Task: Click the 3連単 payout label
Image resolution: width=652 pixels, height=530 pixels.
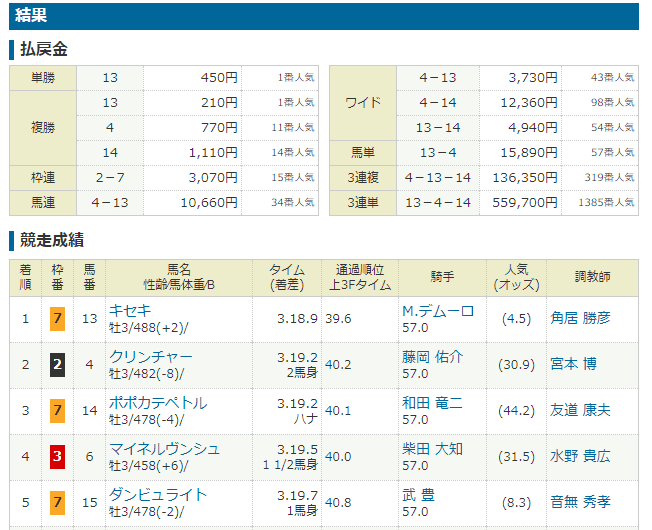Action: (363, 203)
